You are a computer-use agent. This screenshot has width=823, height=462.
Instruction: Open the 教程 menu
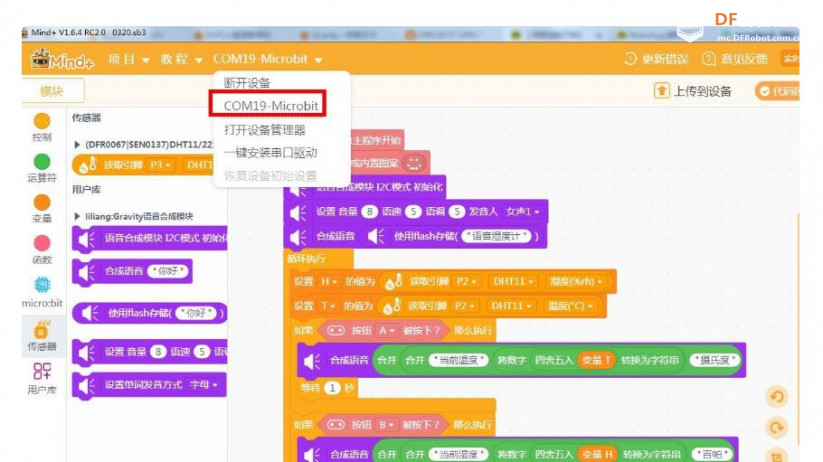point(181,59)
